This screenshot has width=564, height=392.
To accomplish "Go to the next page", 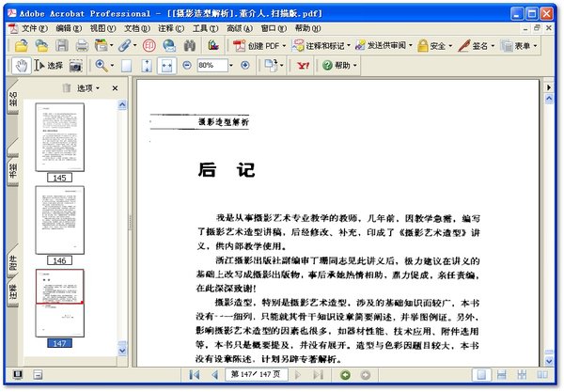I will coord(297,375).
